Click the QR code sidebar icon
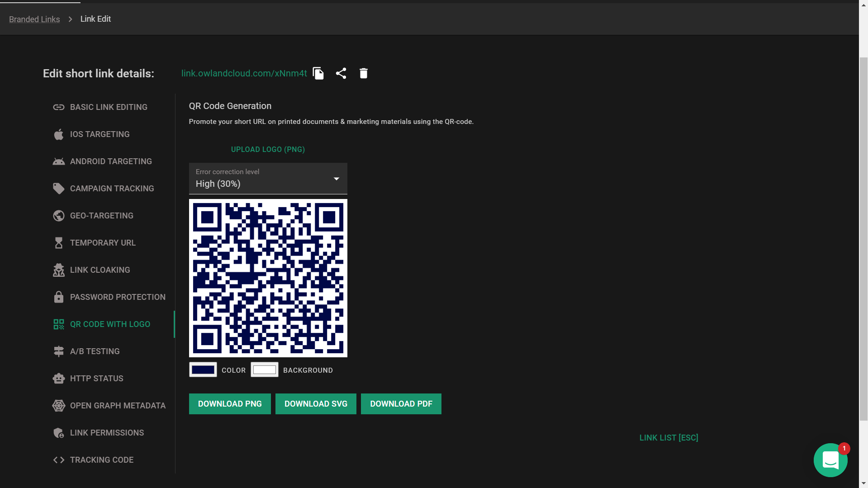This screenshot has height=488, width=868. (x=59, y=324)
